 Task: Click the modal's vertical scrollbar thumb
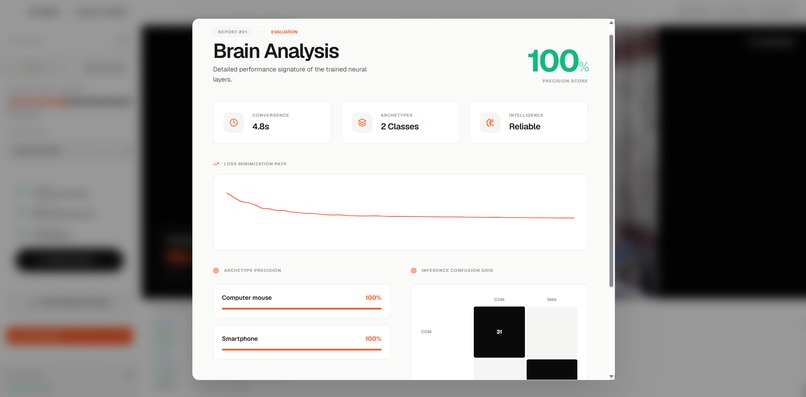pos(611,160)
